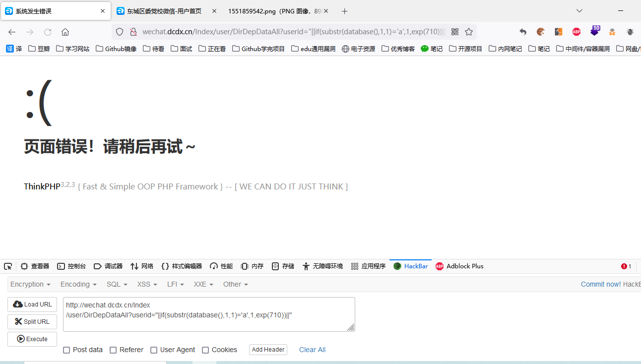Open the 内存 memory panel
Viewport: 641px width, 364px height.
click(x=252, y=266)
